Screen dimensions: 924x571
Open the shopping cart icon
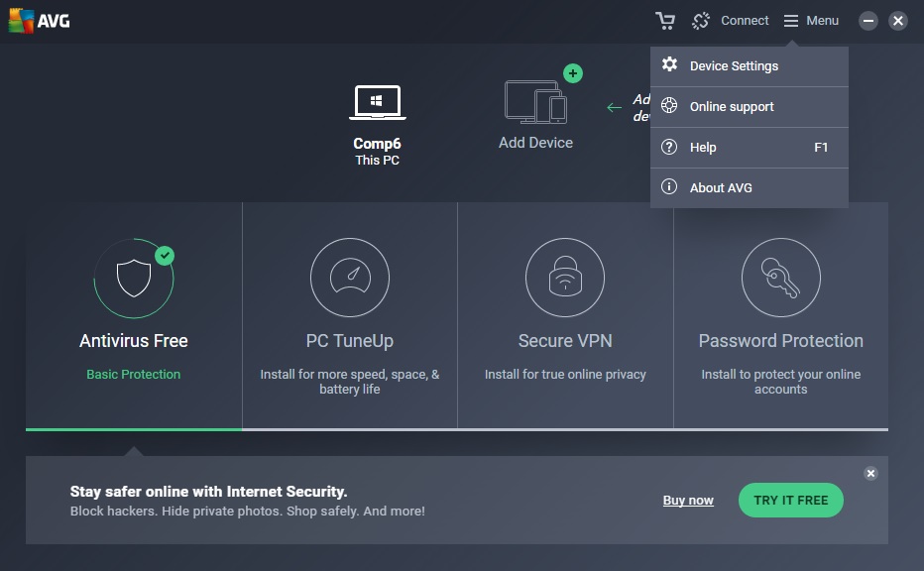[x=664, y=21]
